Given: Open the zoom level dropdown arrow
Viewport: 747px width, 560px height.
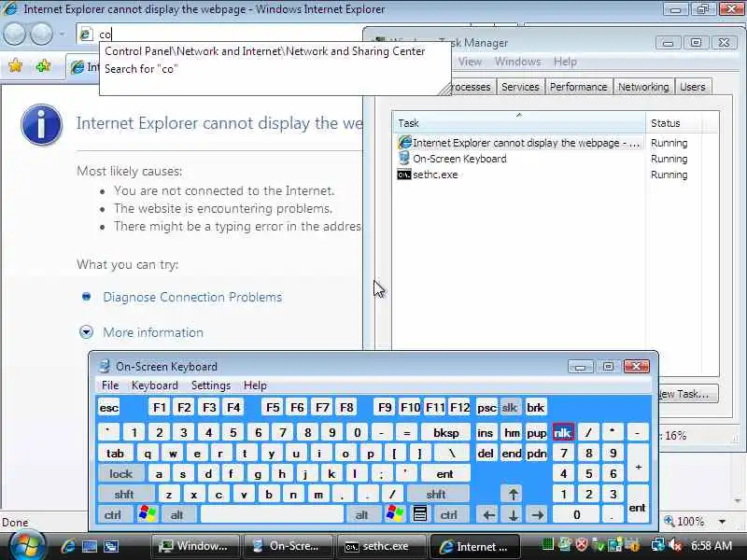Looking at the screenshot, I should (x=722, y=522).
